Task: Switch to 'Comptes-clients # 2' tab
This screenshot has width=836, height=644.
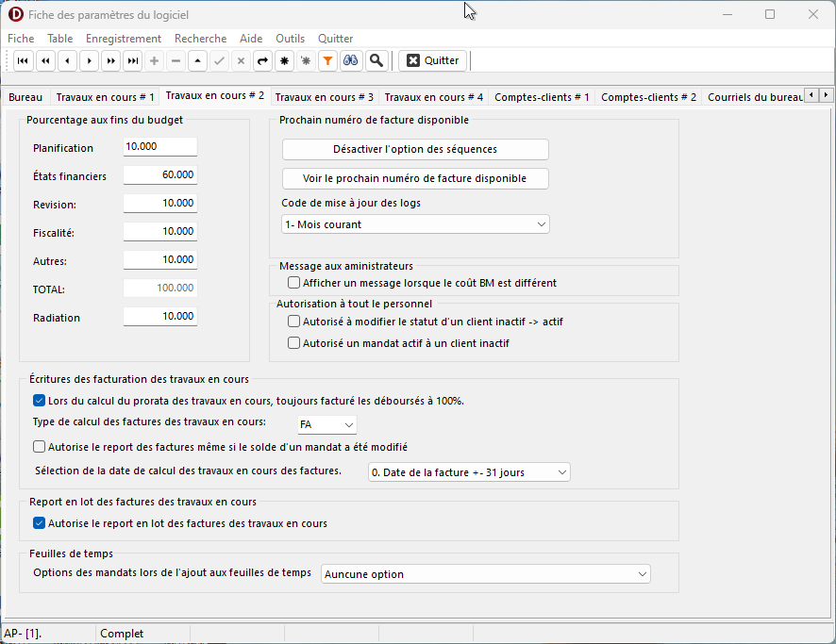Action: [x=649, y=97]
